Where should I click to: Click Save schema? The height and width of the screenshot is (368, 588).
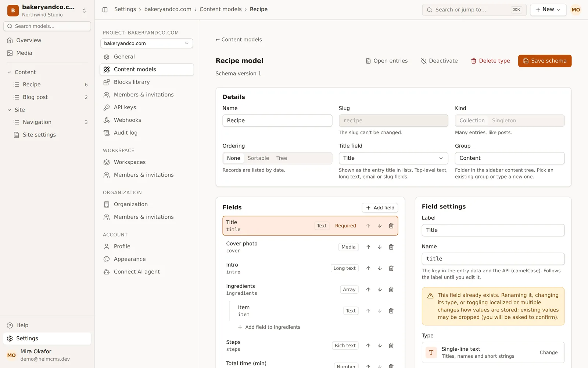point(545,61)
